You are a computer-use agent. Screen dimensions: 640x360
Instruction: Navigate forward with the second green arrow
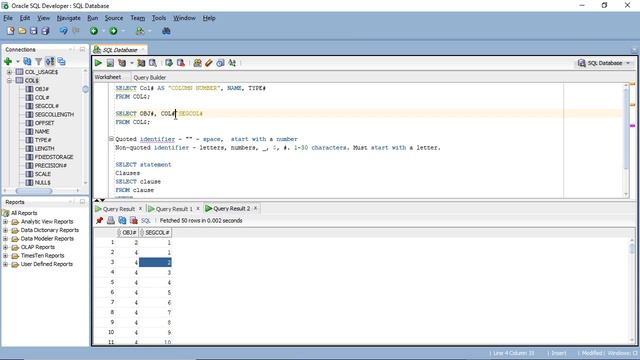click(113, 31)
